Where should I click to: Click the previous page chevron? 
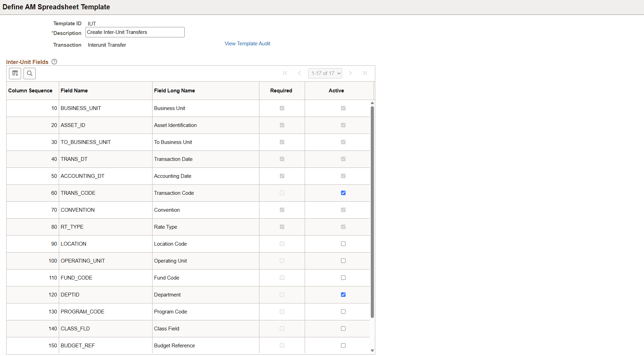click(300, 73)
